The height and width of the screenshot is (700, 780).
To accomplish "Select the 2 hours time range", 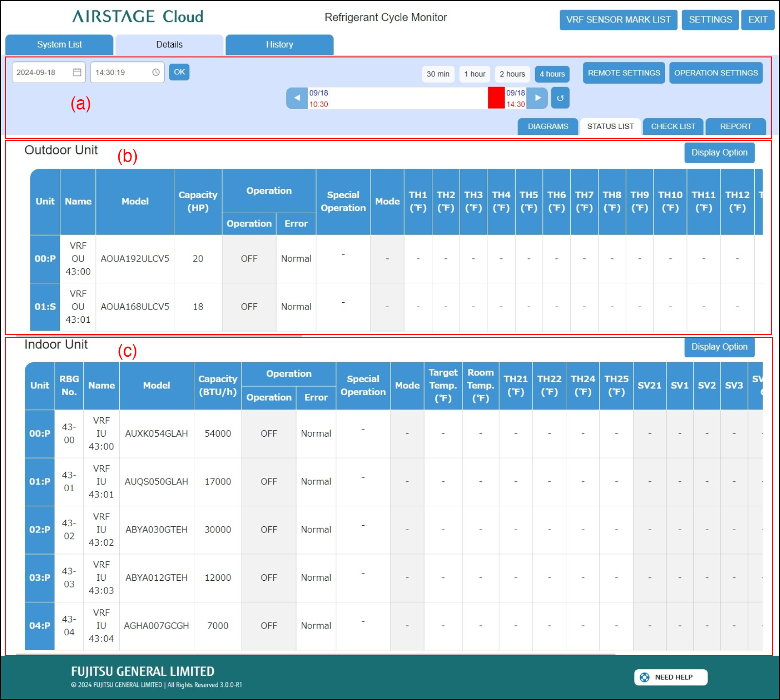I will tap(512, 74).
